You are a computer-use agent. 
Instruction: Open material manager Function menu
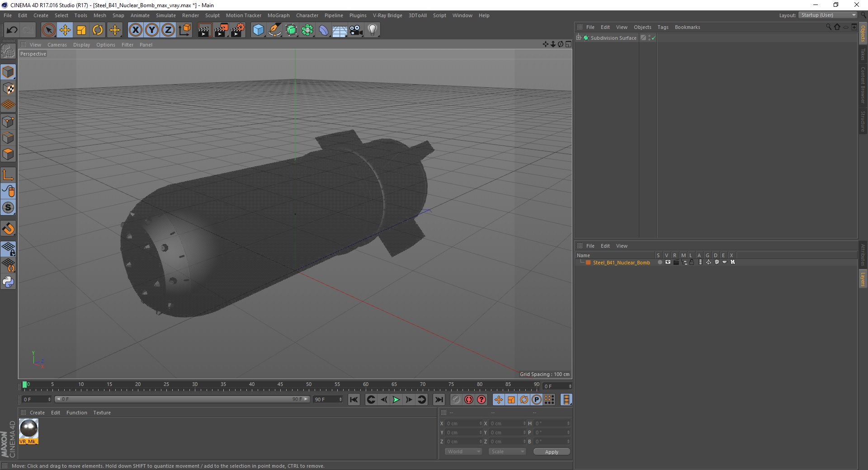click(76, 413)
